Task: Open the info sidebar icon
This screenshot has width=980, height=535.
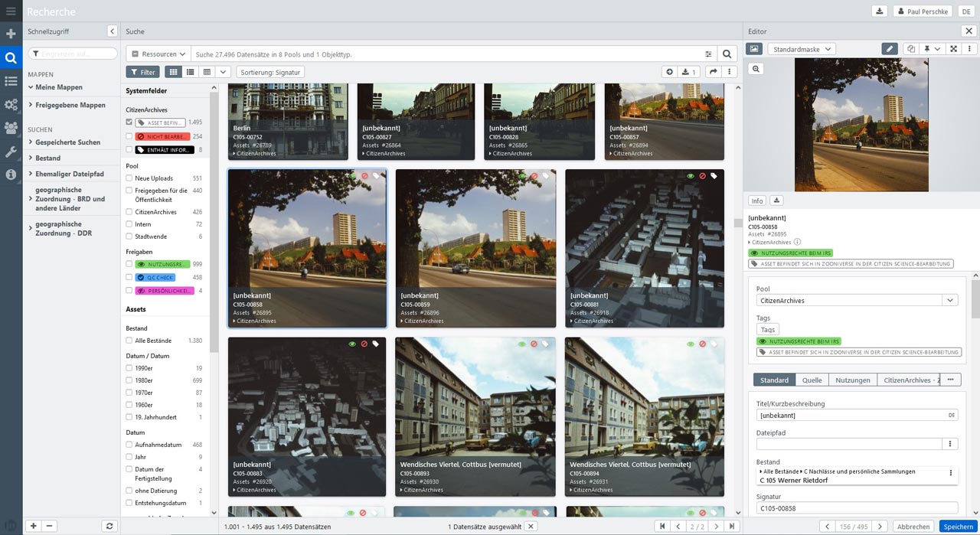Action: (11, 175)
